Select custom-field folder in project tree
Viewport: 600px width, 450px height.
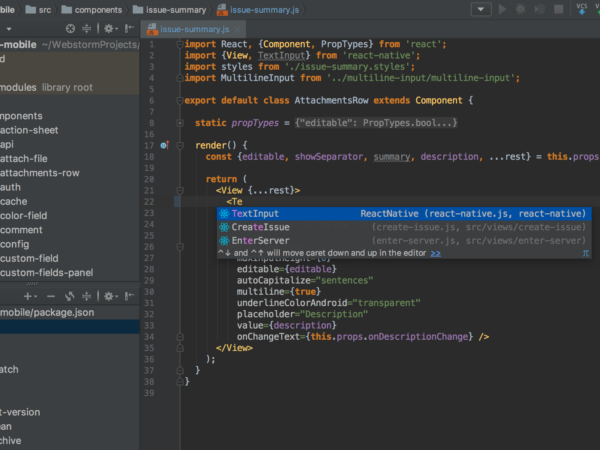[x=29, y=258]
